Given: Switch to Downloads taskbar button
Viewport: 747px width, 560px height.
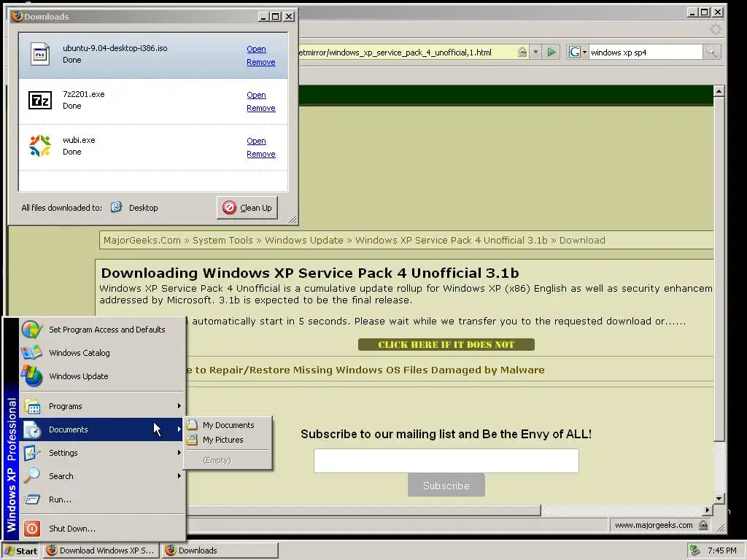Looking at the screenshot, I should pos(220,551).
